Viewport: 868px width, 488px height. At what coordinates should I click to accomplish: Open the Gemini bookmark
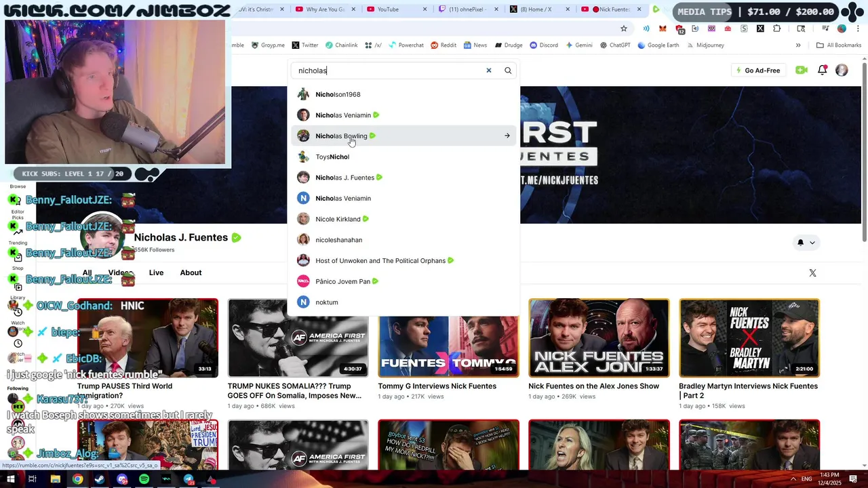(578, 45)
